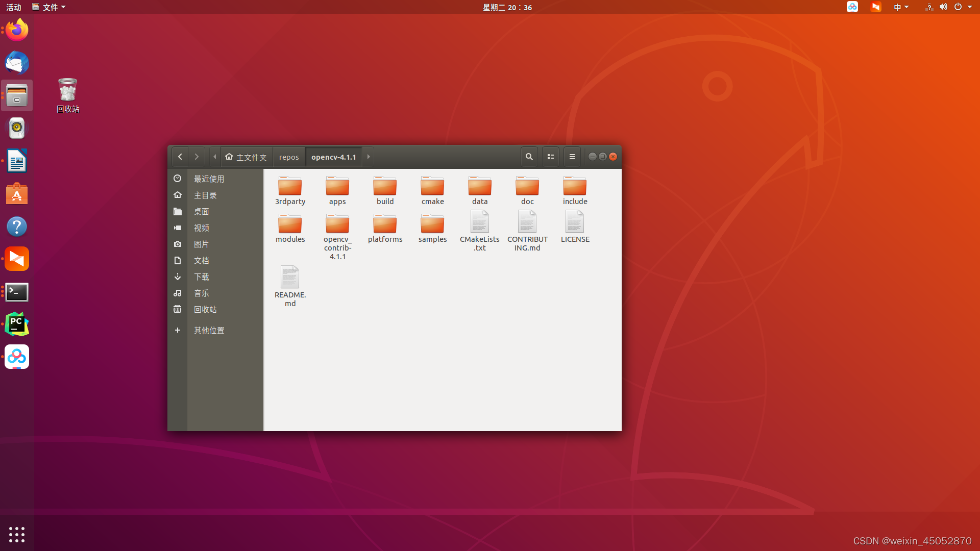Open the desktop 回收站 trash icon
This screenshot has width=980, height=551.
pyautogui.click(x=68, y=95)
